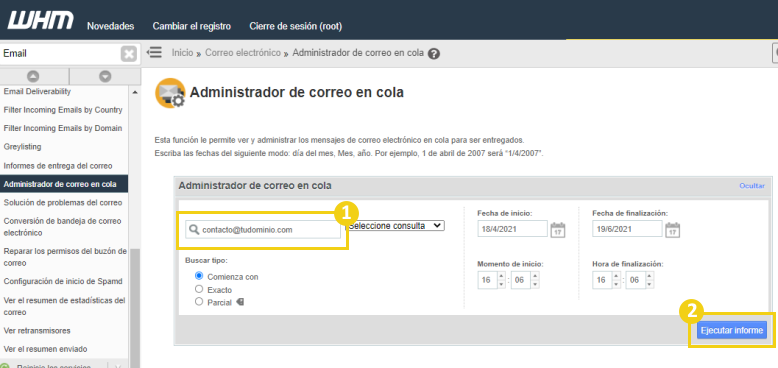Click the end hour field under Hora de finalización
This screenshot has width=778, height=368.
pos(602,280)
